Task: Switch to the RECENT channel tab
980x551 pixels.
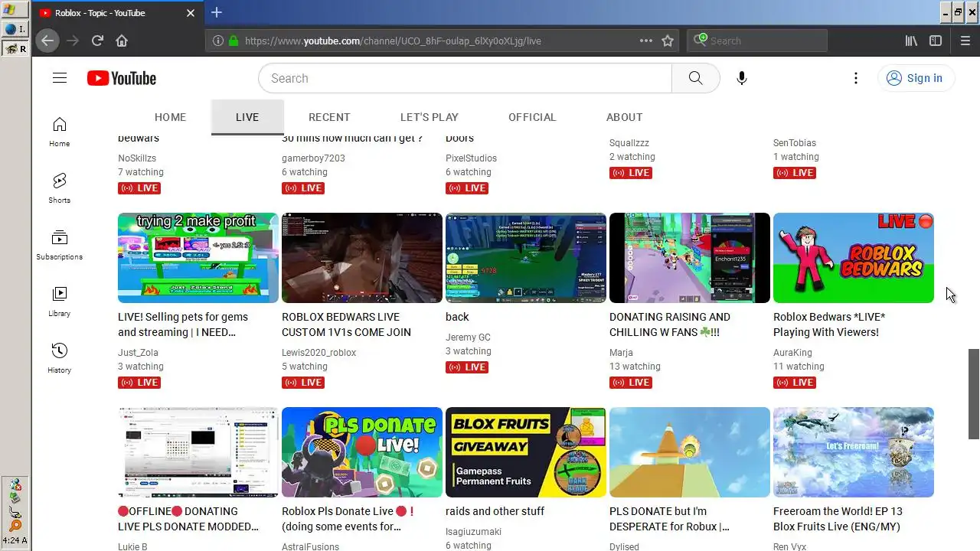Action: click(329, 117)
